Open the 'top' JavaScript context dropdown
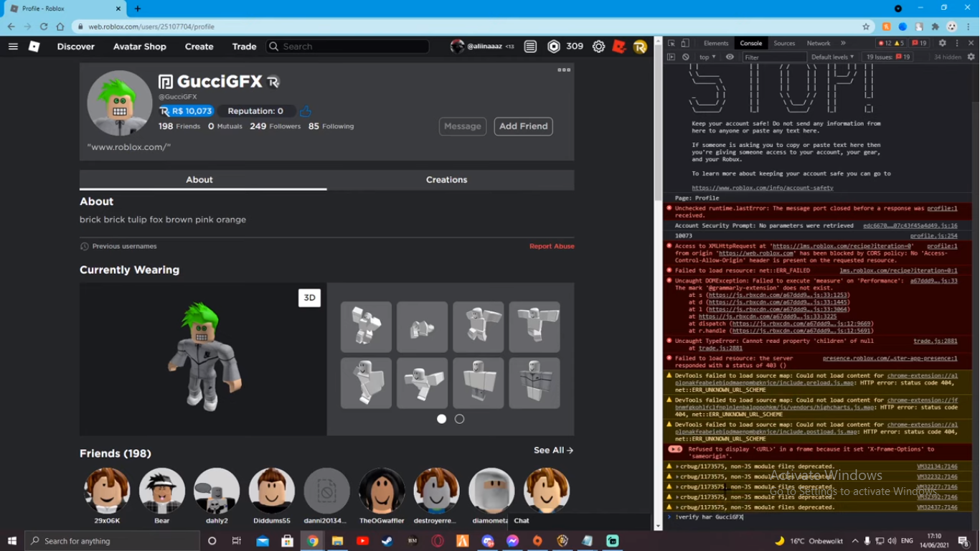980x551 pixels. (x=707, y=57)
